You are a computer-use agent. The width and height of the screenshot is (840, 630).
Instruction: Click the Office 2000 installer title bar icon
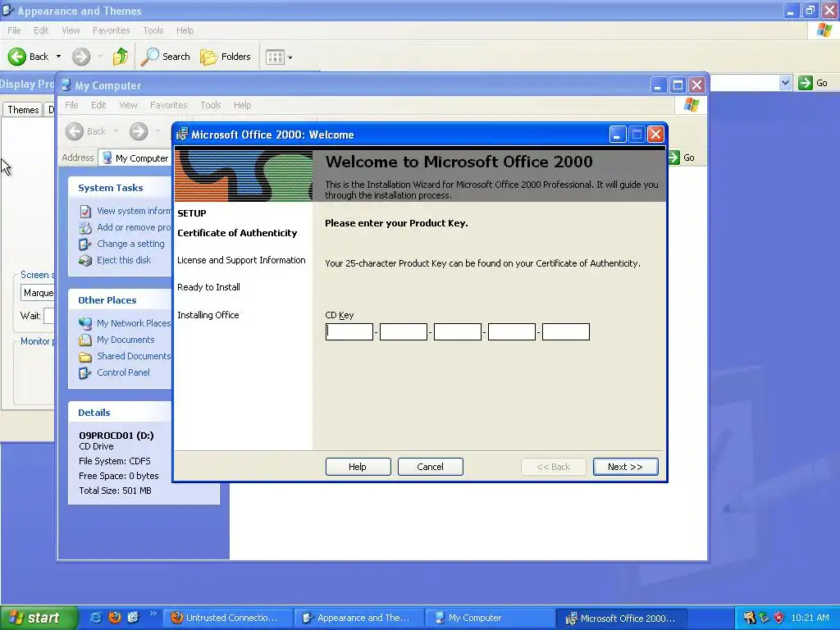[182, 135]
